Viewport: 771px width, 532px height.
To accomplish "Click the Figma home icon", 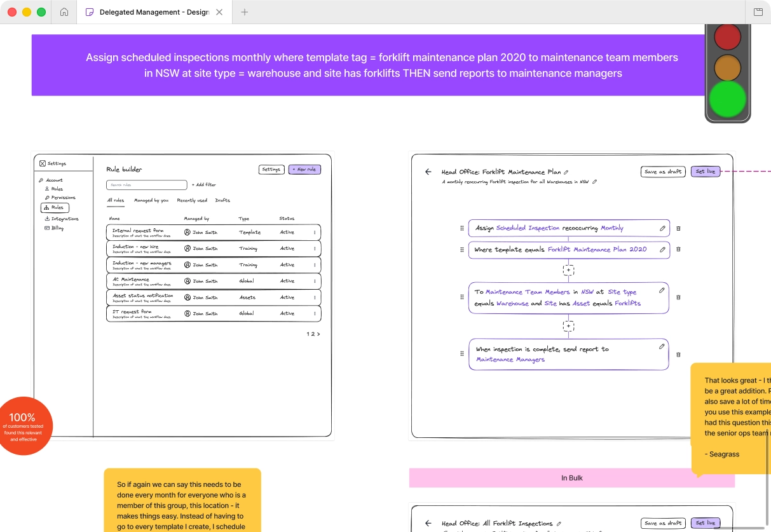I will click(x=64, y=12).
